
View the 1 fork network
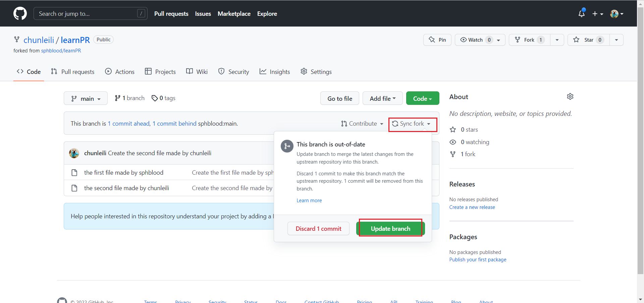click(x=463, y=154)
